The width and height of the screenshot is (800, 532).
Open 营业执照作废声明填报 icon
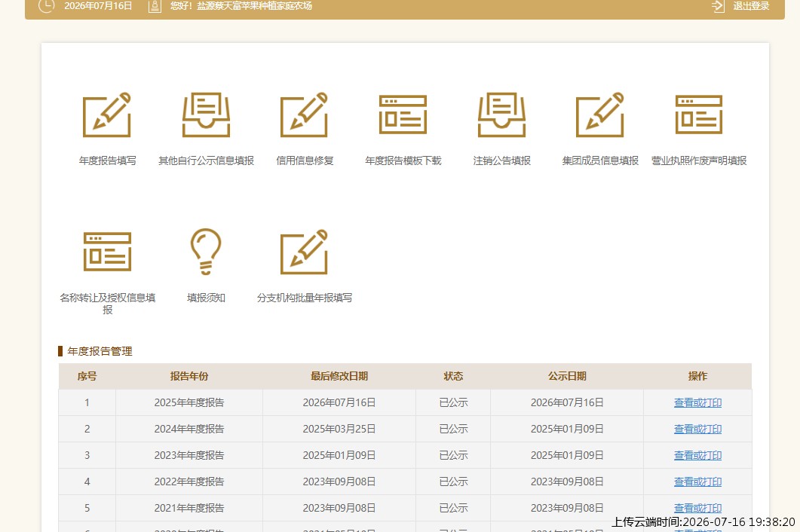[698, 115]
